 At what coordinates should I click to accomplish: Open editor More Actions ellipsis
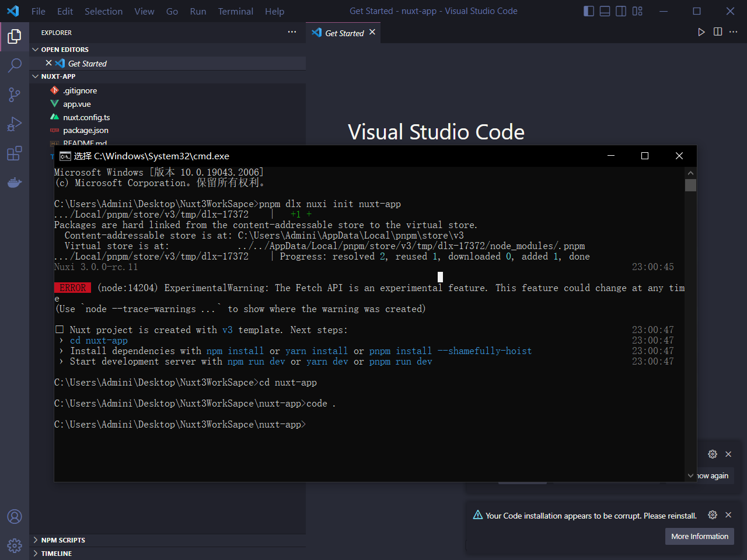pyautogui.click(x=734, y=32)
